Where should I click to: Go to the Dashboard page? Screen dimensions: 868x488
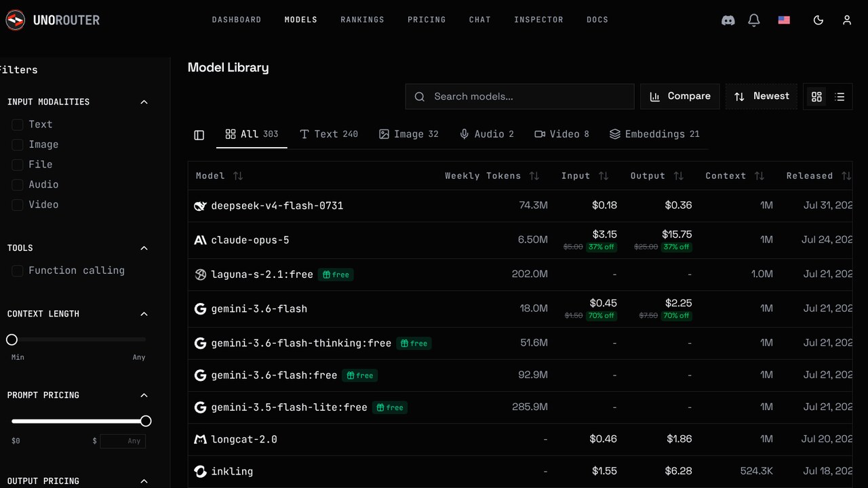coord(237,20)
